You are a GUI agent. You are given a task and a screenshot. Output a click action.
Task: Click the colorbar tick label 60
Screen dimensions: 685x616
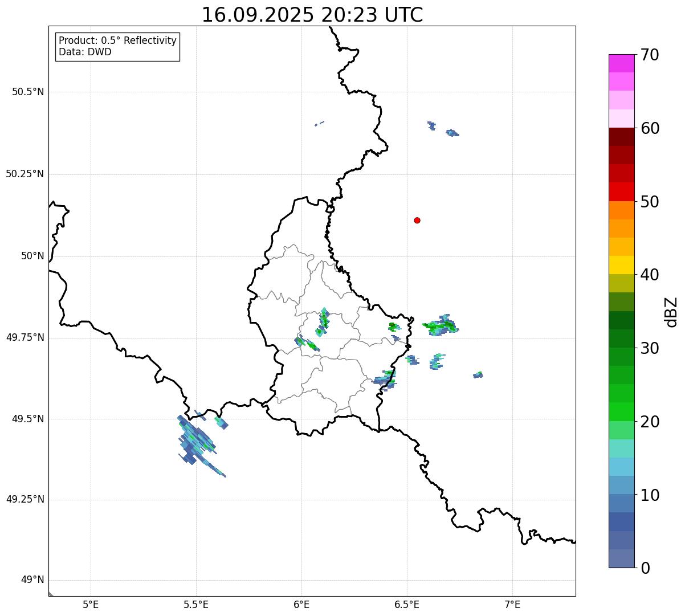650,128
